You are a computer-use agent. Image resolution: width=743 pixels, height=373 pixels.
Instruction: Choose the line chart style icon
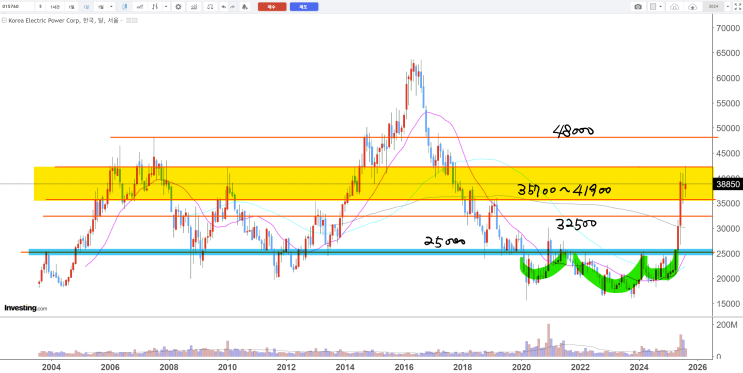pyautogui.click(x=140, y=7)
